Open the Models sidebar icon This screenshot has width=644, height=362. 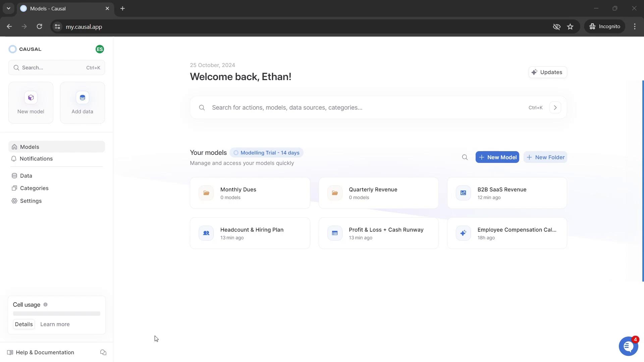(14, 147)
